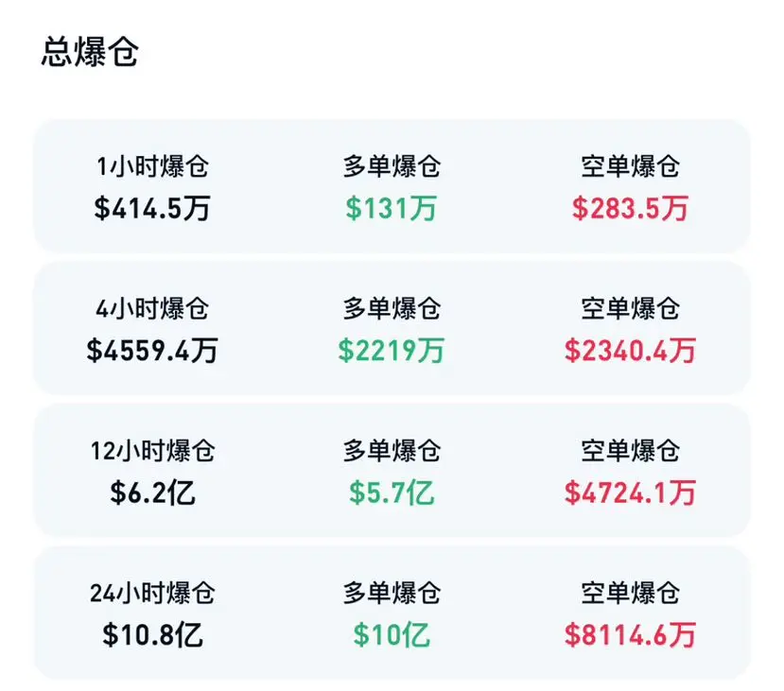
Task: Click the 12-hour total $6.2亿
Action: [152, 492]
